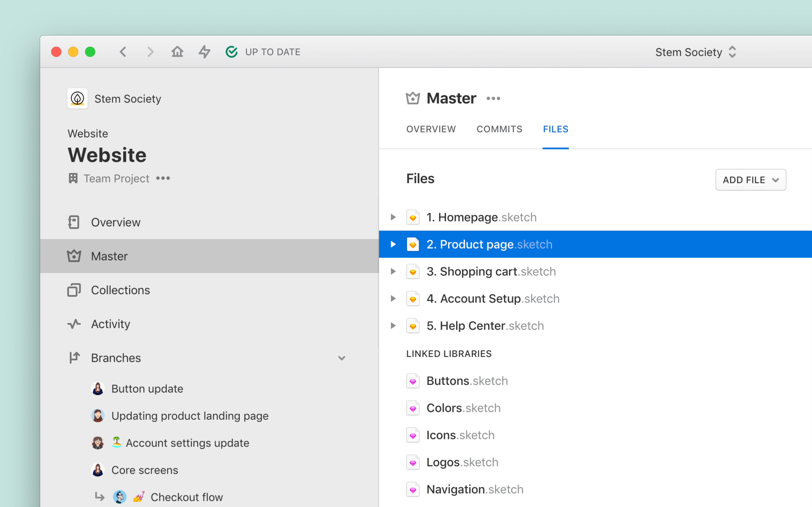Click the Stem Society name in sidebar

128,99
